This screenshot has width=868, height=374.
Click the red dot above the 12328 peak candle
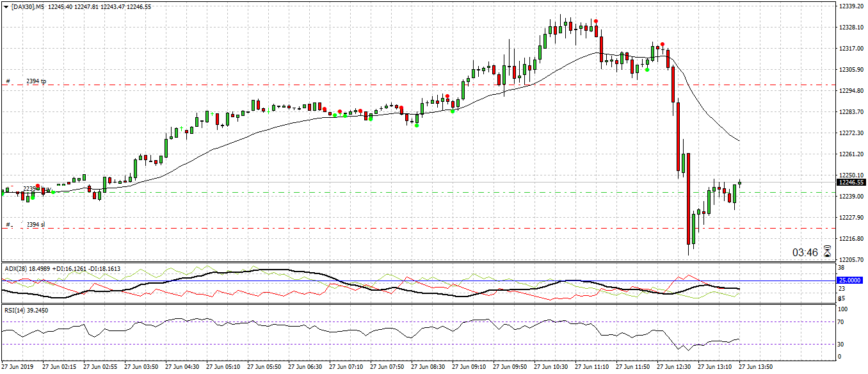pyautogui.click(x=596, y=21)
